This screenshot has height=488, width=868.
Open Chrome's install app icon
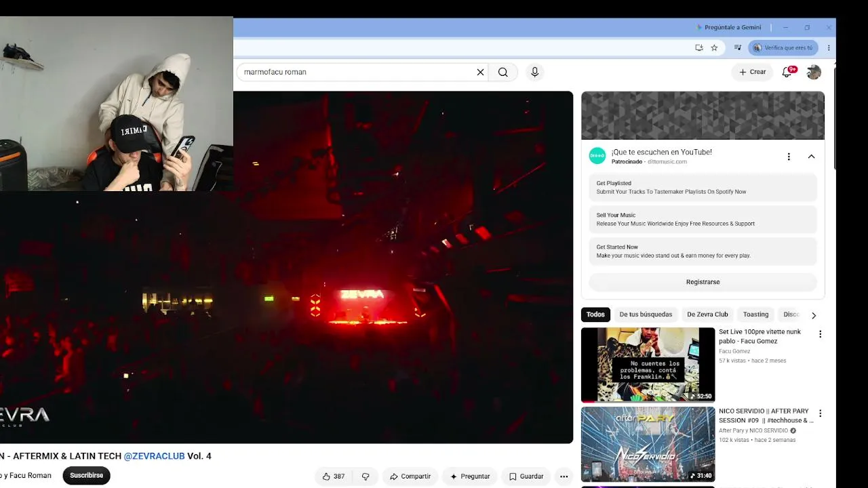pyautogui.click(x=699, y=47)
